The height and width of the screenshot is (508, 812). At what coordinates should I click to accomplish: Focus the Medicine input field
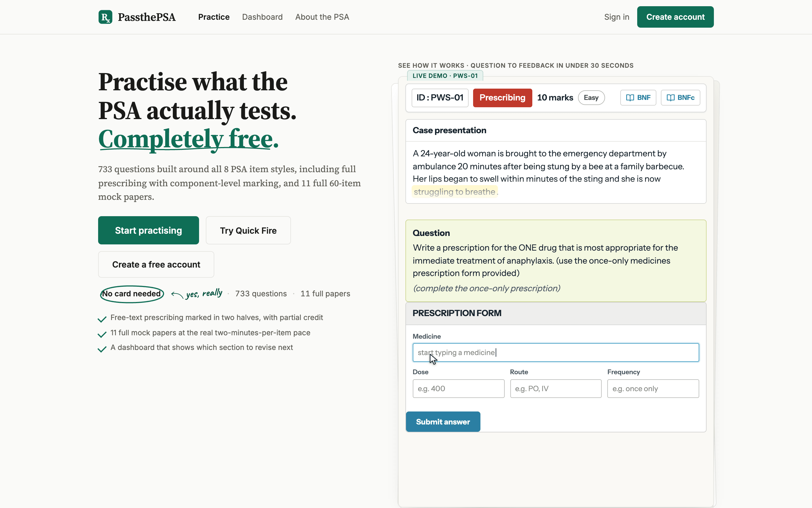coord(556,352)
